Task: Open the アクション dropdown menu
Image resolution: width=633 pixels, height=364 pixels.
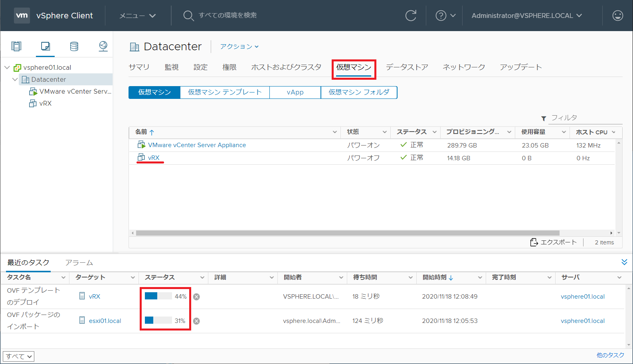Action: coord(239,47)
